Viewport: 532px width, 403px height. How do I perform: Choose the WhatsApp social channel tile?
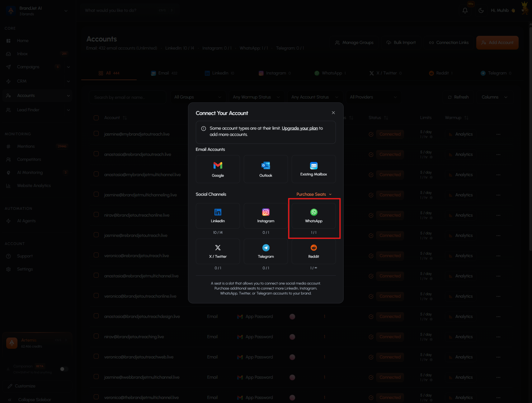313,216
